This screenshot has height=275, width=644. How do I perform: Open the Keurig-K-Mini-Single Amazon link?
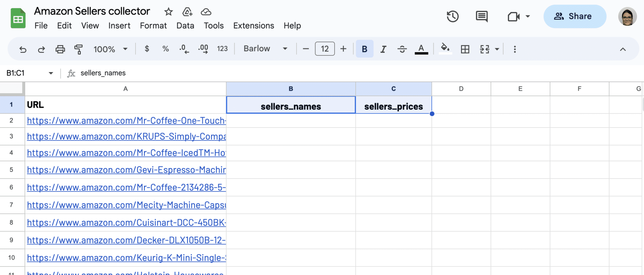(126, 258)
